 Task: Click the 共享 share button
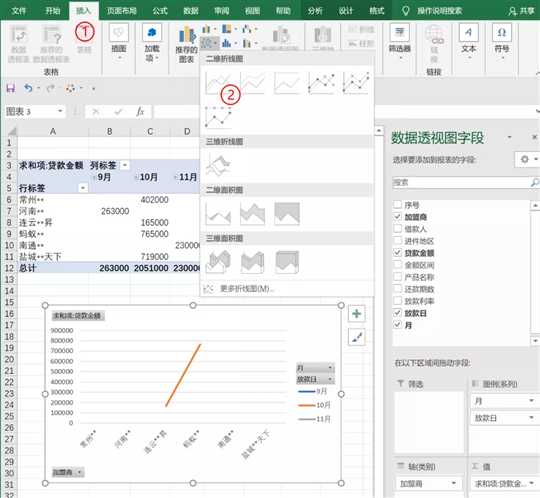[522, 11]
